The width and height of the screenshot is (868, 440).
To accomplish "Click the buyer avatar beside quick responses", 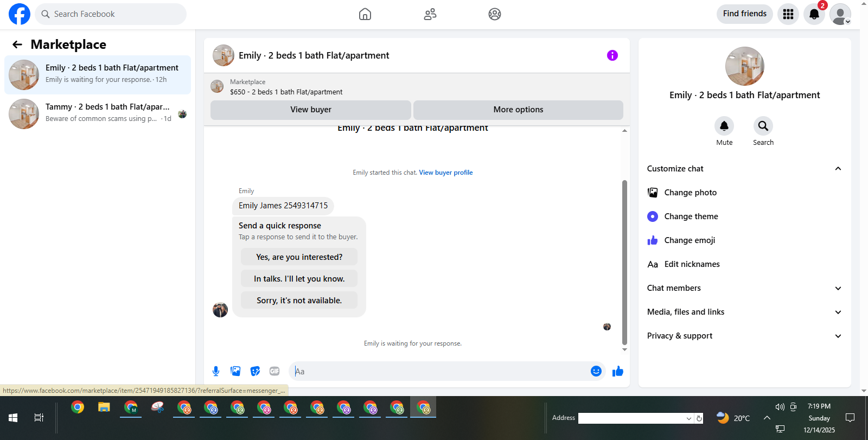I will point(220,310).
